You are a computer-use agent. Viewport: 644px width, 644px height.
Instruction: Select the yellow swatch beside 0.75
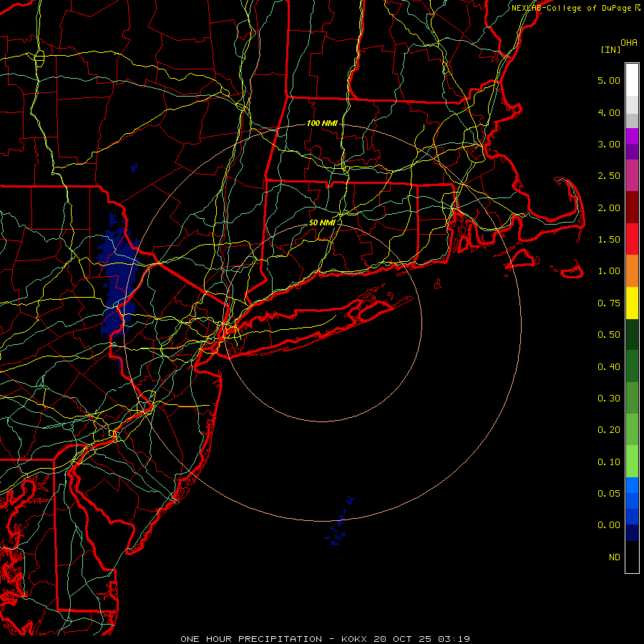tap(632, 303)
